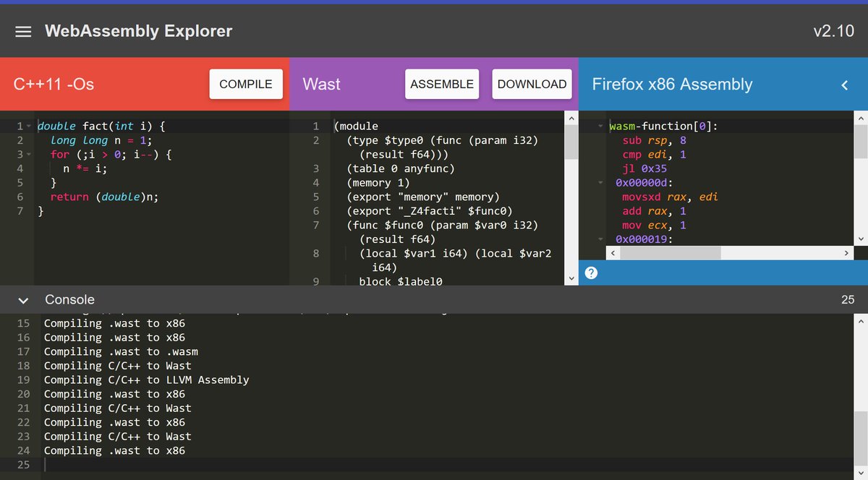The image size is (868, 480).
Task: Click the DOWNLOAD button
Action: tap(532, 84)
